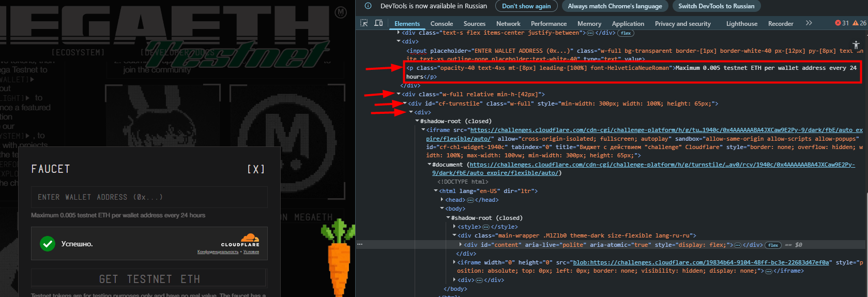Screen dimensions: 868x297
Task: Collapse the html lang en-US node
Action: 436,191
